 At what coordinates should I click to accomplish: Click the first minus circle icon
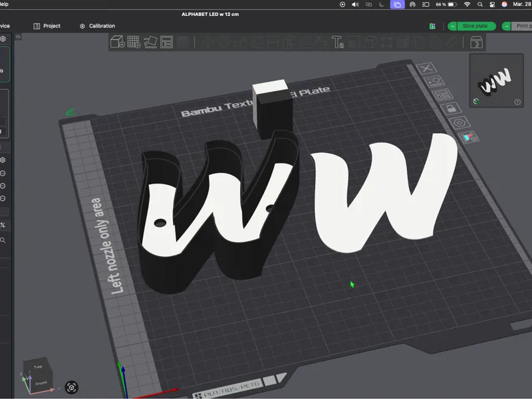coord(3,174)
